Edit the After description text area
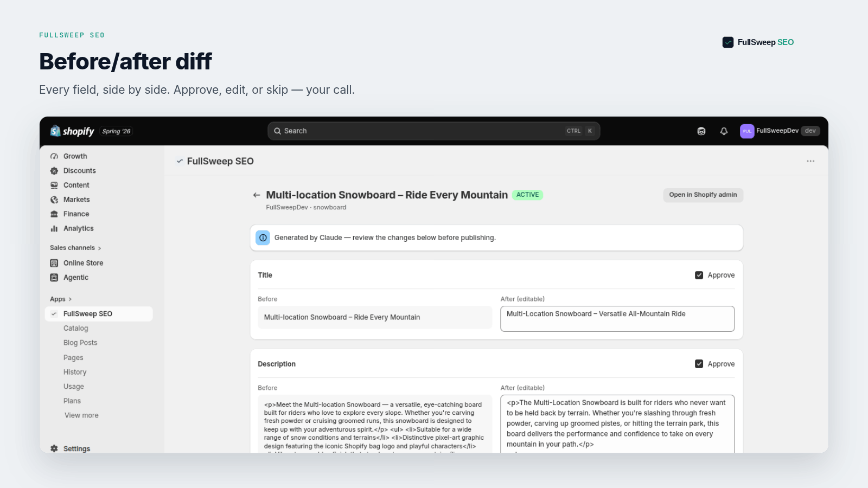Viewport: 868px width, 488px height. pos(617,424)
